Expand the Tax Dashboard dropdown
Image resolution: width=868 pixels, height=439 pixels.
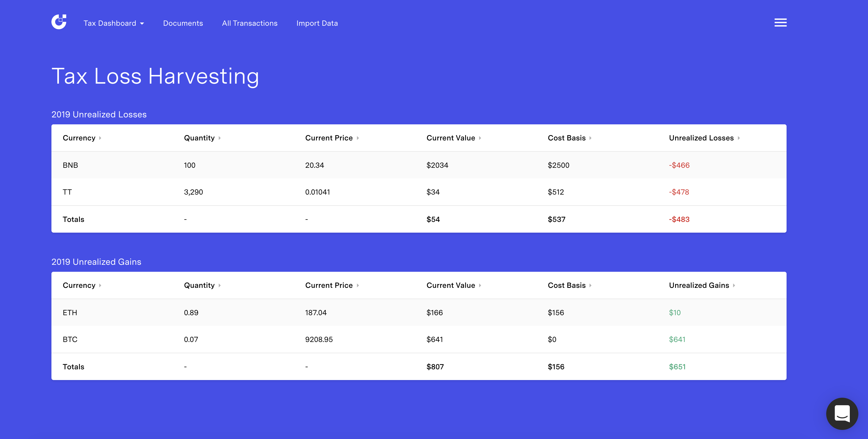[114, 23]
